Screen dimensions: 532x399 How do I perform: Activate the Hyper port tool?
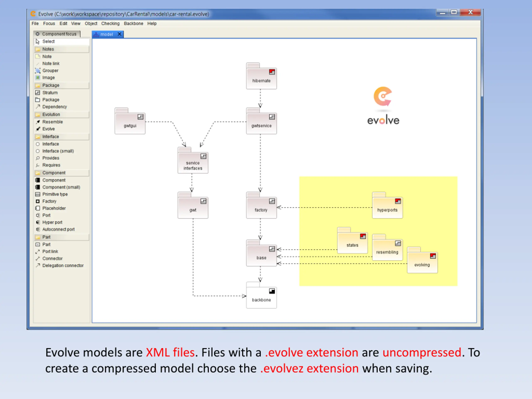click(52, 222)
